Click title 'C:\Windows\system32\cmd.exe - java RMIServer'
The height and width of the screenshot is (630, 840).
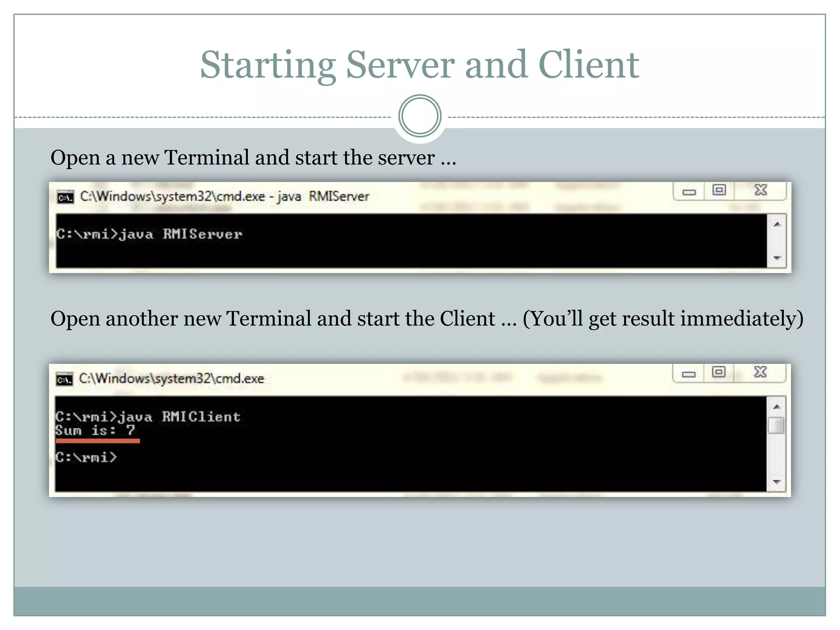225,196
